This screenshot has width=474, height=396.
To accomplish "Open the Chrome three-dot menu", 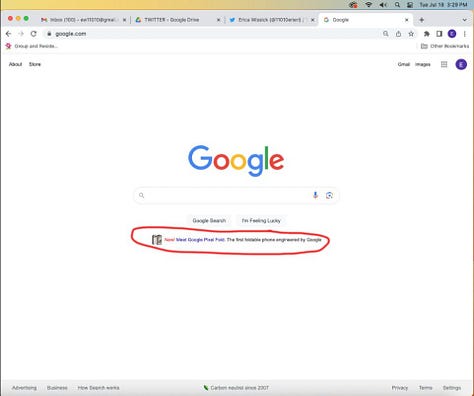I will tap(465, 34).
